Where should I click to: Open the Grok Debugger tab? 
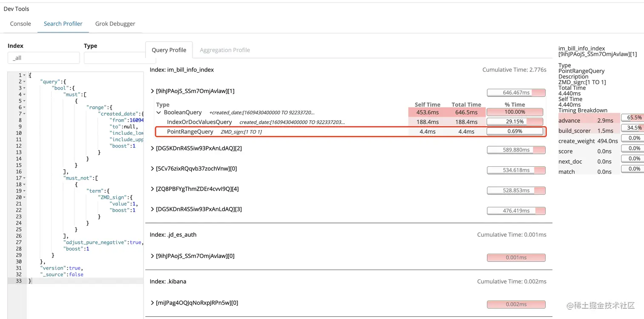click(x=115, y=24)
